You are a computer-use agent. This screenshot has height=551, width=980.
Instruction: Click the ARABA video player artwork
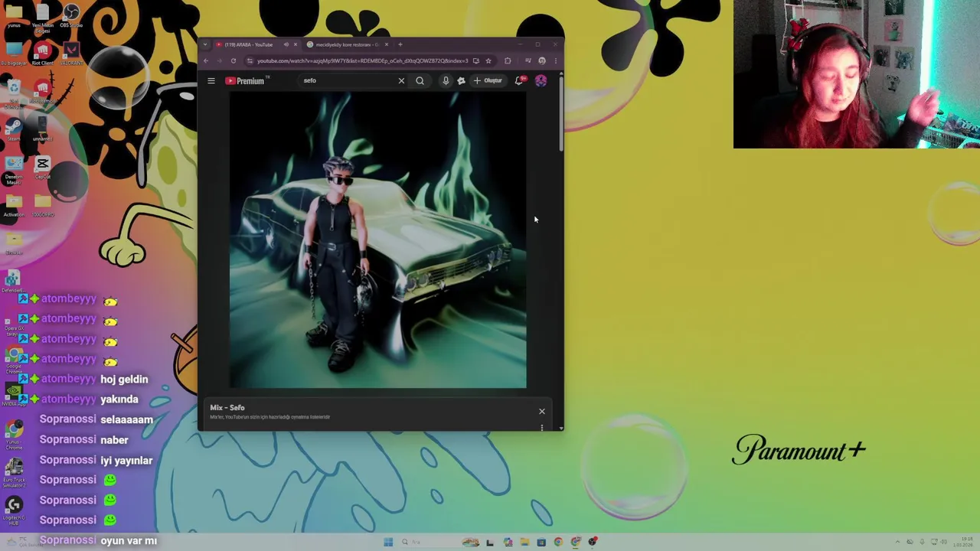pyautogui.click(x=378, y=240)
